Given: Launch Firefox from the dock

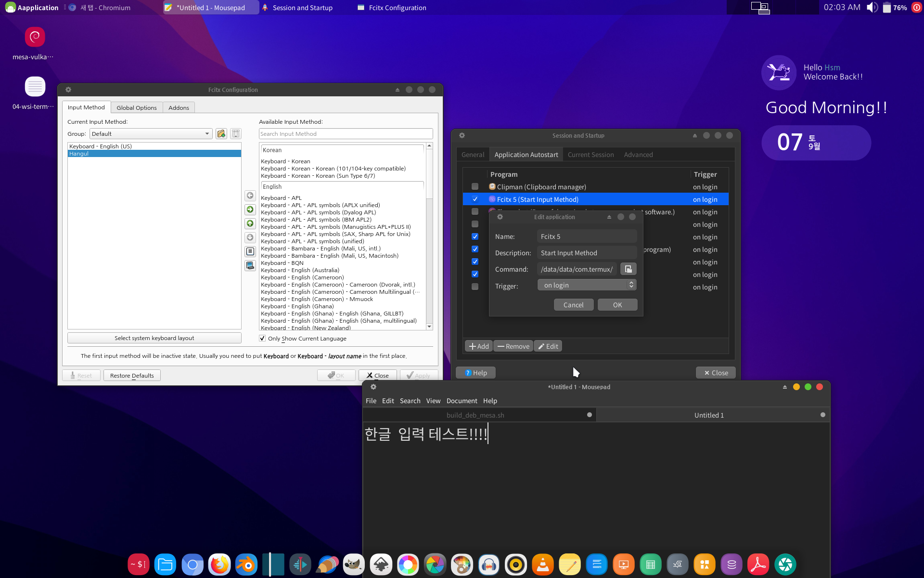Looking at the screenshot, I should tap(219, 565).
